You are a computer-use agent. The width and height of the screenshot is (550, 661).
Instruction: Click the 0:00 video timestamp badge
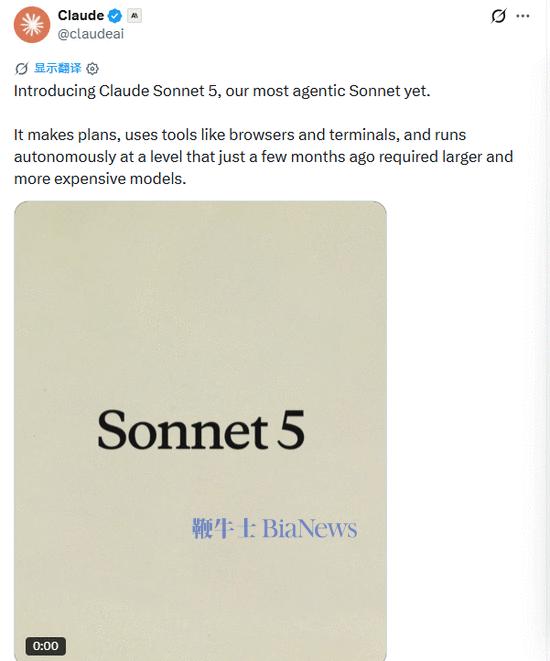(x=46, y=646)
